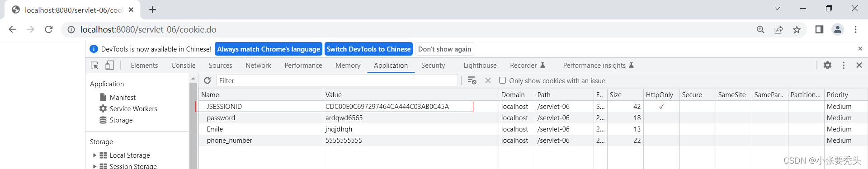The image size is (868, 169).
Task: Open the Performance tab
Action: pos(303,66)
